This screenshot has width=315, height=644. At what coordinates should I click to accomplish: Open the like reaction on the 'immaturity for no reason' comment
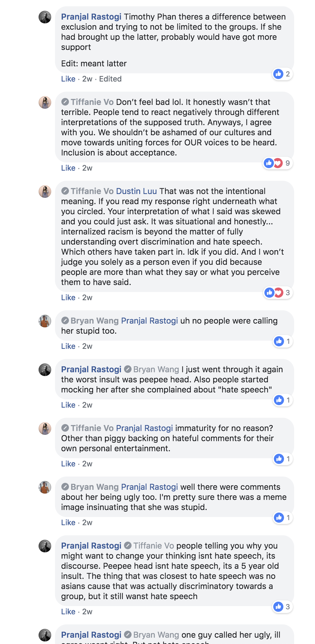point(279,459)
